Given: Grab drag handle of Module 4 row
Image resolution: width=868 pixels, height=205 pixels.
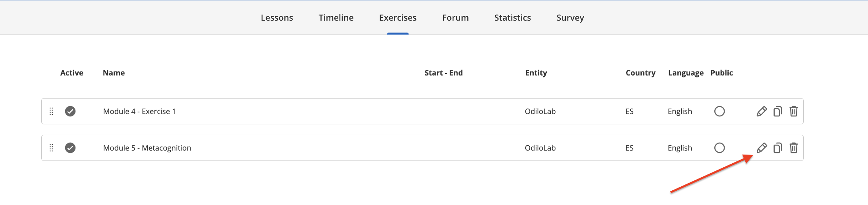Looking at the screenshot, I should click(51, 111).
